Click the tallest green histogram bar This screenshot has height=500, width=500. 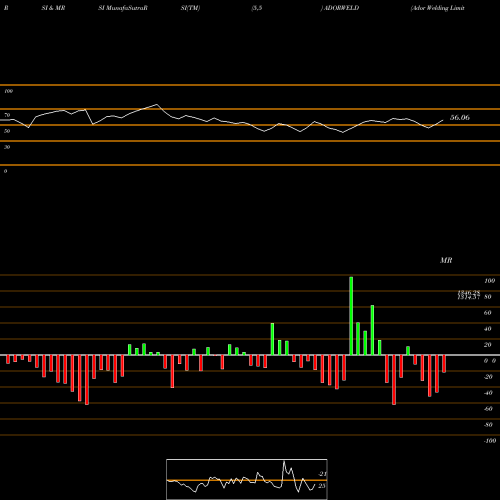tap(351, 316)
